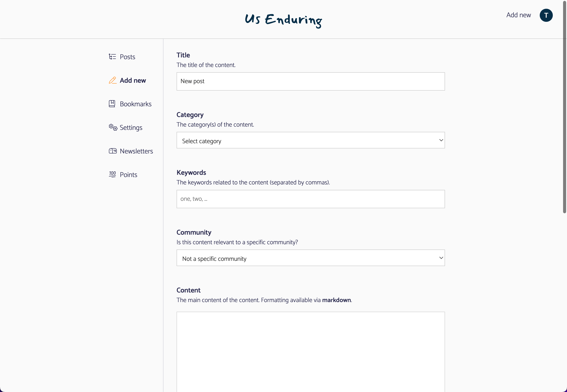Click the orange pencil Add new icon
The width and height of the screenshot is (567, 392).
(x=112, y=80)
